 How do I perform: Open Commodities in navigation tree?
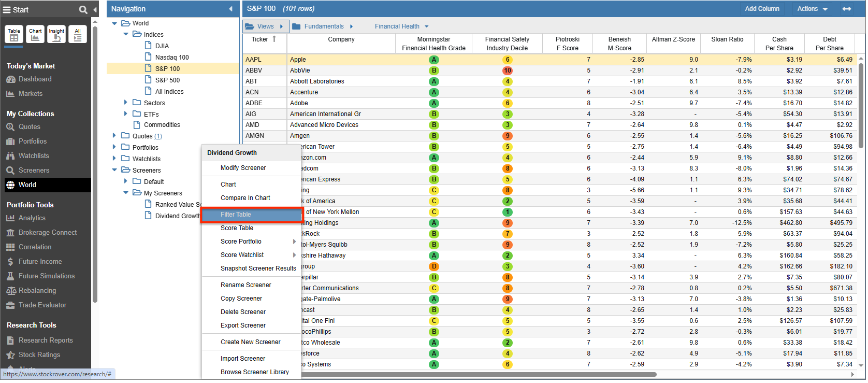162,125
